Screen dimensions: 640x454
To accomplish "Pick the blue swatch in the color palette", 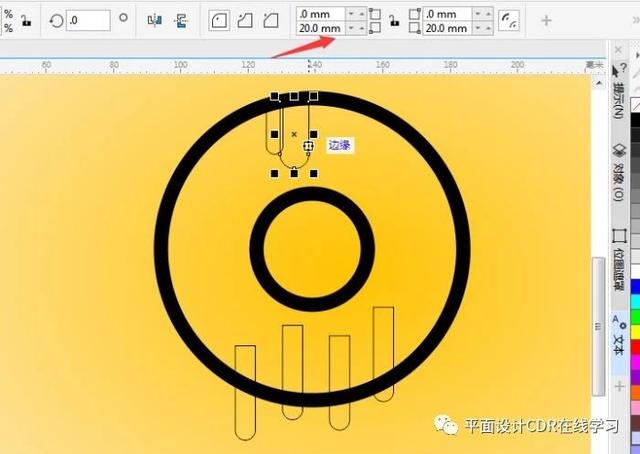I will tap(636, 287).
